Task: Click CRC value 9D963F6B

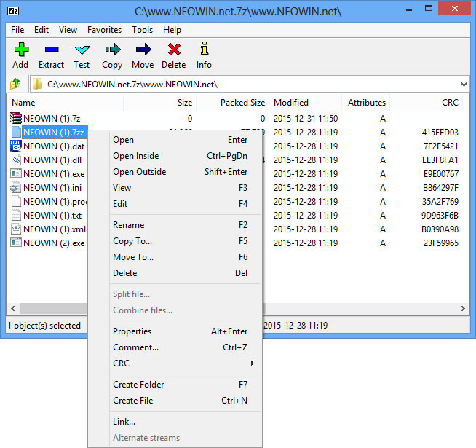Action: click(x=440, y=215)
